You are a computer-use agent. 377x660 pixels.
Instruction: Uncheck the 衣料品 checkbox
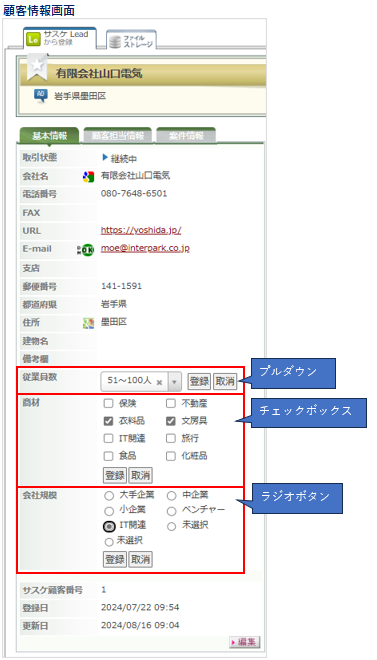coord(109,421)
